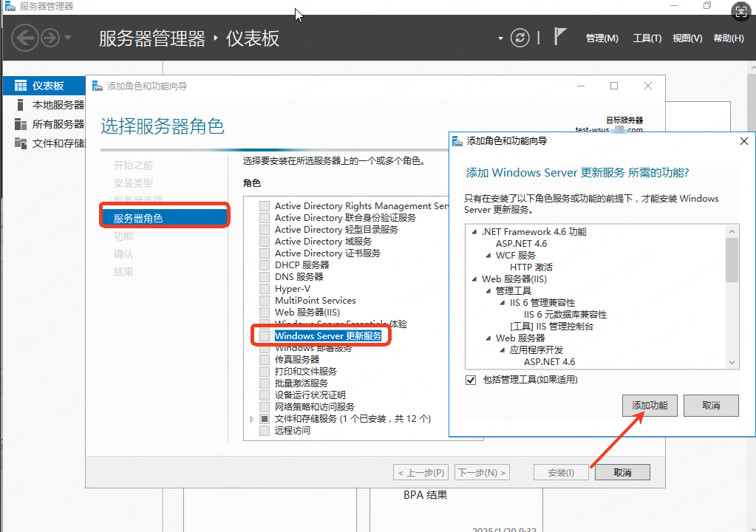Select [工具] IIS 管理控制台 feature text

[x=551, y=327]
